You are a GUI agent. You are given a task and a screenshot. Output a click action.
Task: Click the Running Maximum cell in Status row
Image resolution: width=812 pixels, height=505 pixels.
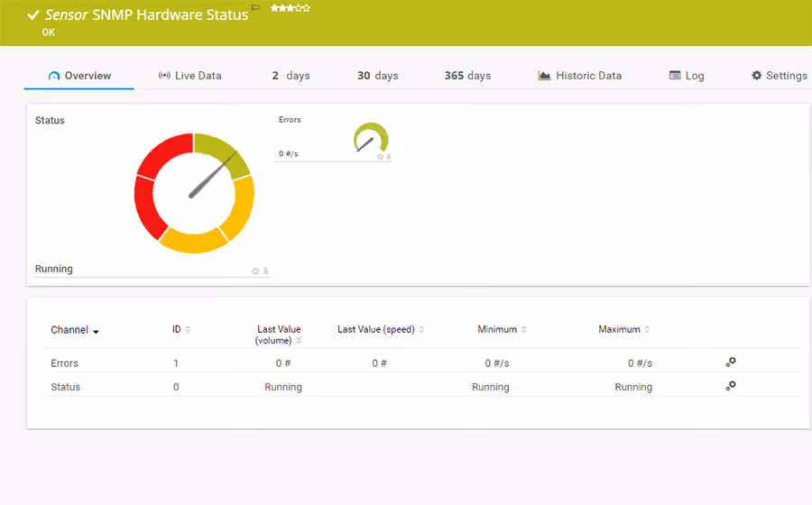coord(633,387)
